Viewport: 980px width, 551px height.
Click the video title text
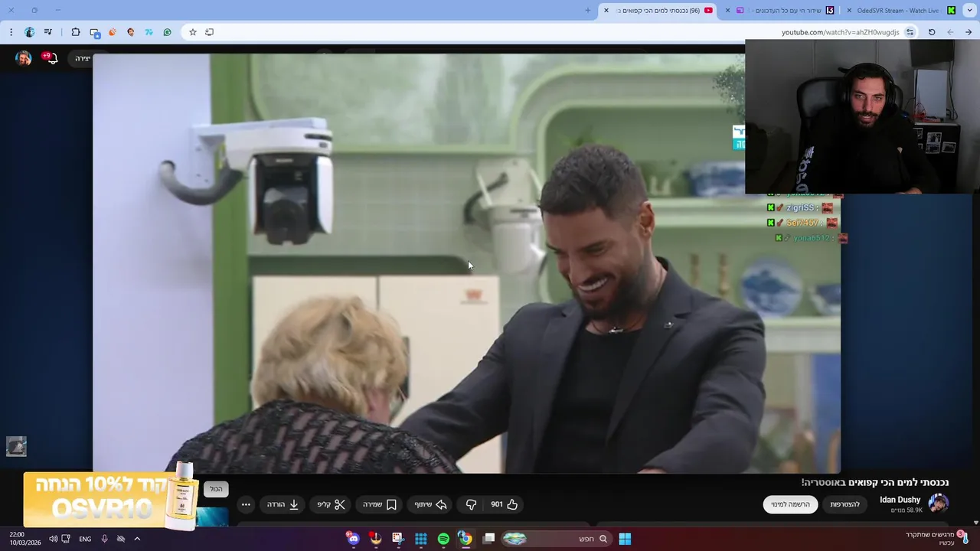[x=875, y=482]
